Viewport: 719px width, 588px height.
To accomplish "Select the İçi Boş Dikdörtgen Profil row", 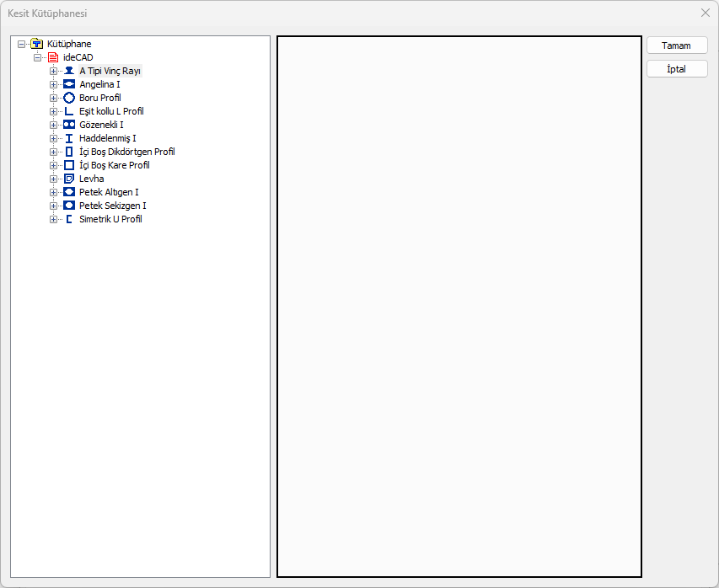I will pyautogui.click(x=127, y=152).
